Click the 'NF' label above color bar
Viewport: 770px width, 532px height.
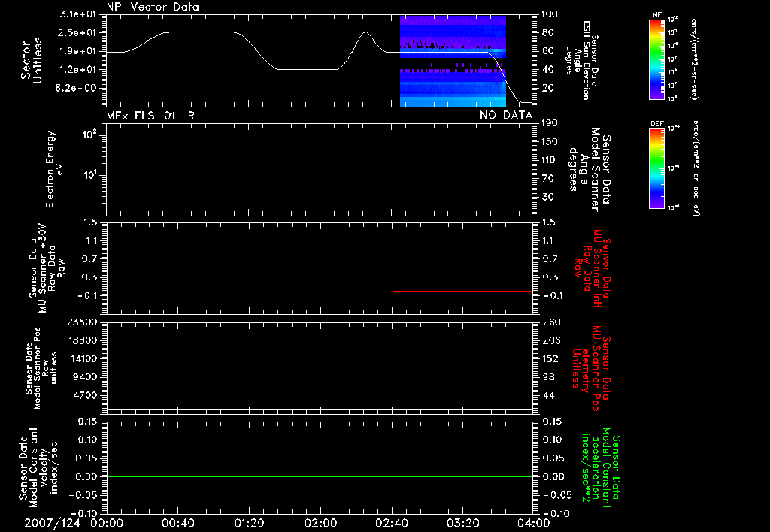click(x=656, y=15)
